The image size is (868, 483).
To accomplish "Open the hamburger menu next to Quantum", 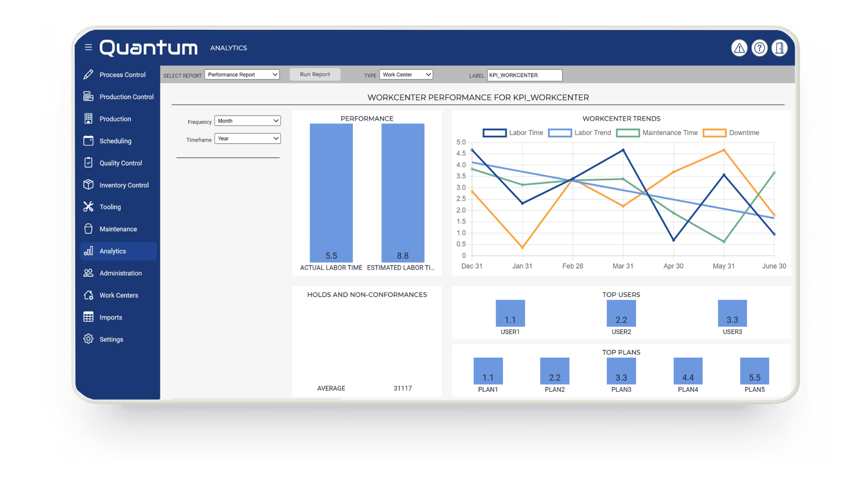I will [88, 47].
